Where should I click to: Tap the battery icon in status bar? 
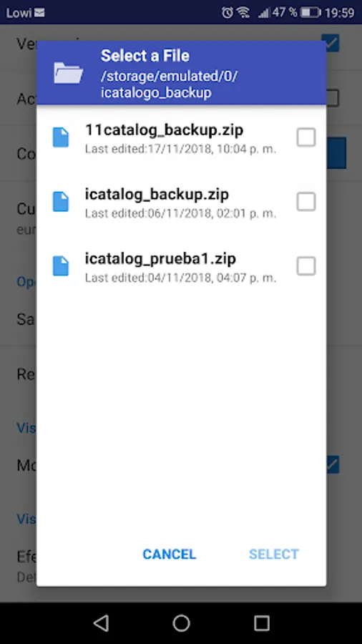click(x=310, y=12)
